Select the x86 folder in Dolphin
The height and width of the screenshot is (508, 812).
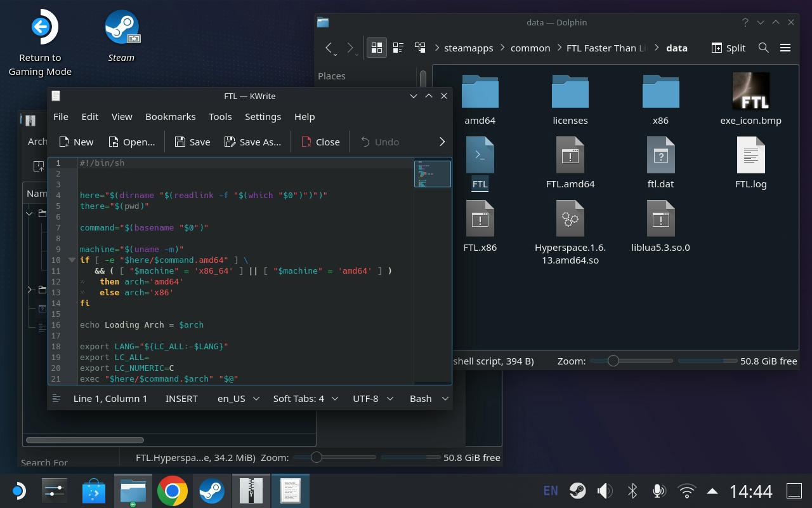660,99
